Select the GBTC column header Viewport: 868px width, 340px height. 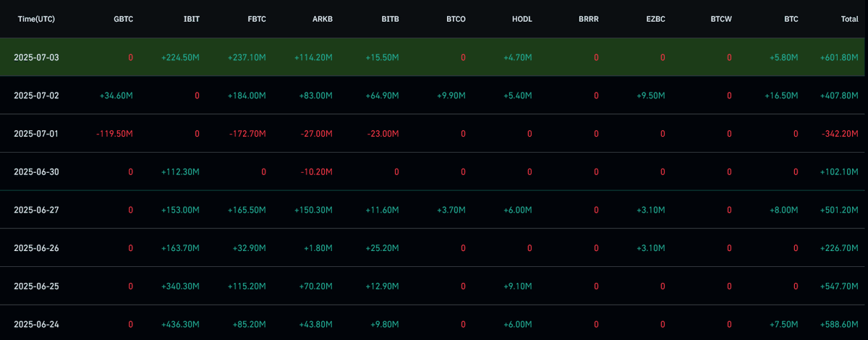point(123,19)
